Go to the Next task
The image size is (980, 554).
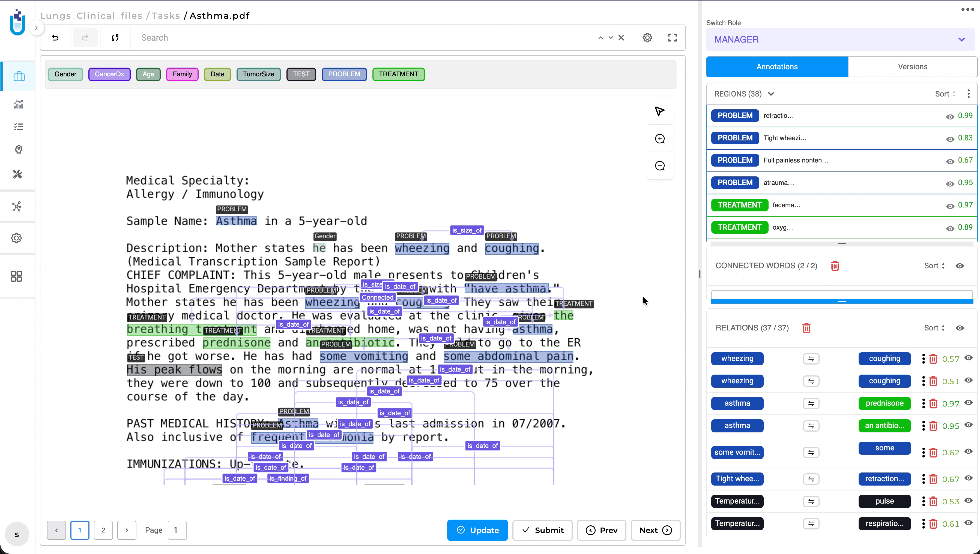655,530
